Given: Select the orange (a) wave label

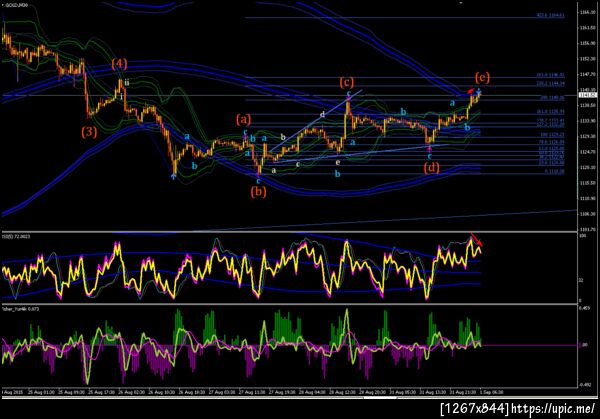Looking at the screenshot, I should (x=244, y=119).
